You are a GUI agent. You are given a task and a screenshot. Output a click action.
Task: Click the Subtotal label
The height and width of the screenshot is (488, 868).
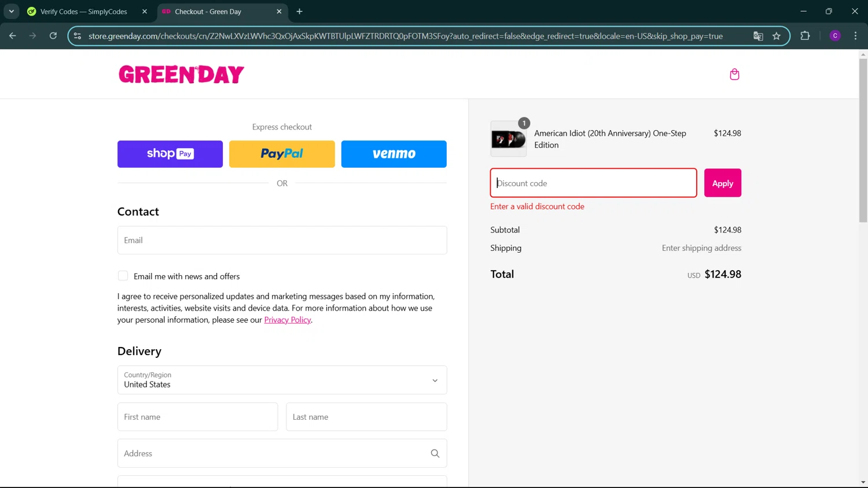pos(505,230)
